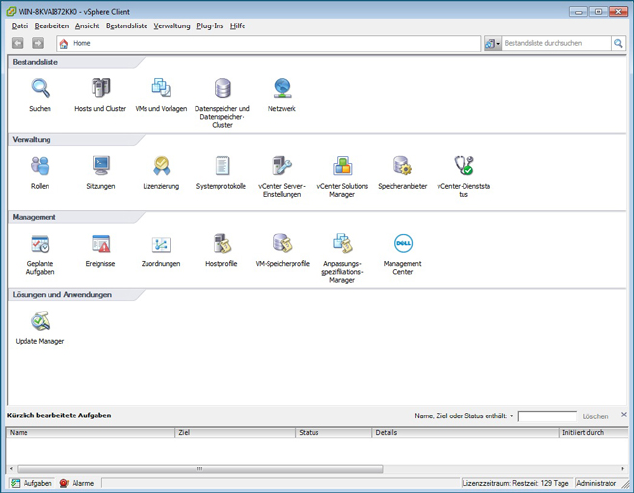Click the Aufgaben button in status bar

(x=32, y=483)
